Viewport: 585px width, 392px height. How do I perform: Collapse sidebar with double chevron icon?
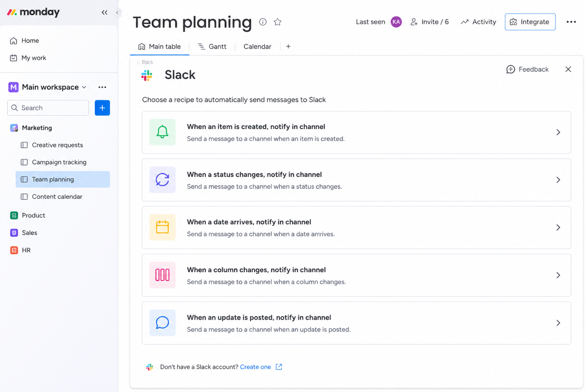click(x=104, y=13)
